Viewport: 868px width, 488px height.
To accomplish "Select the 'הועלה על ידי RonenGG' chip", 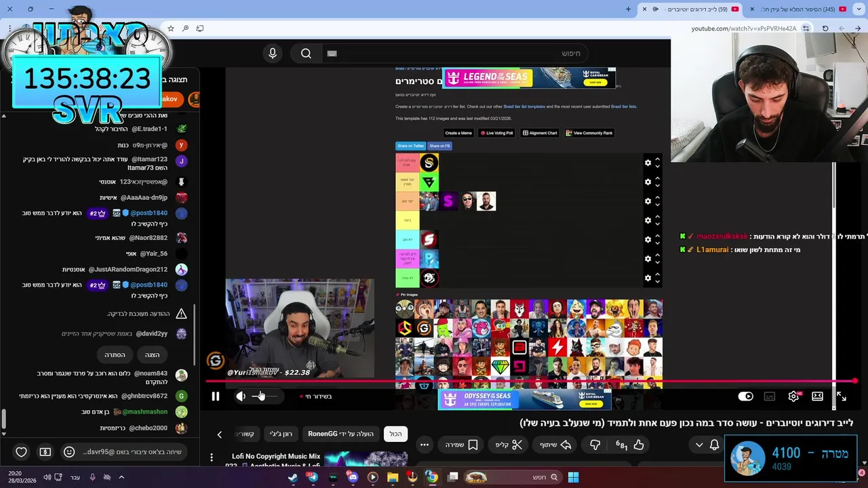I will click(x=341, y=434).
